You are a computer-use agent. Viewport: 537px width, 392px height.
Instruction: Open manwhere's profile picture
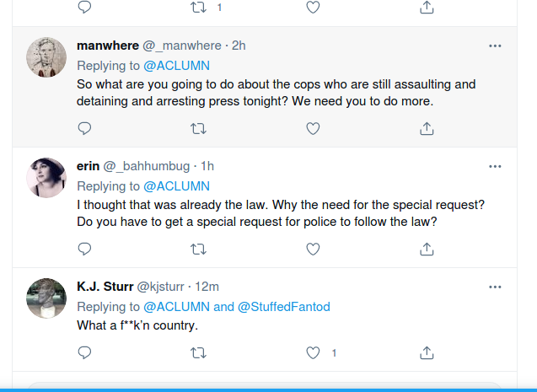[x=46, y=57]
